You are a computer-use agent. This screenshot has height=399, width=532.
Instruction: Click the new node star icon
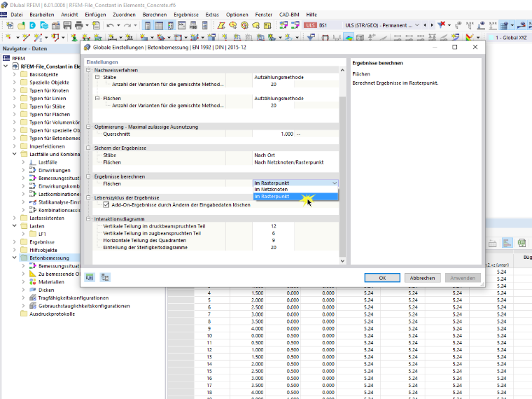point(8,37)
